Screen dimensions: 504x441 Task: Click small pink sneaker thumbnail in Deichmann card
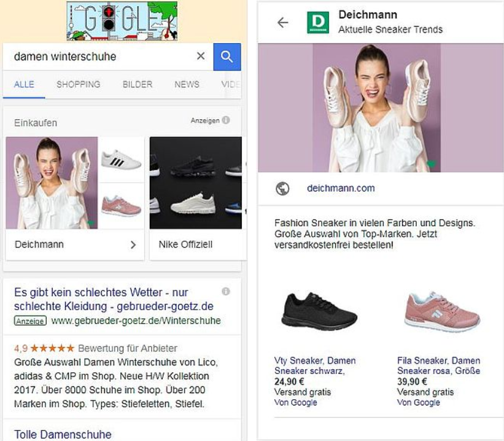coord(121,206)
